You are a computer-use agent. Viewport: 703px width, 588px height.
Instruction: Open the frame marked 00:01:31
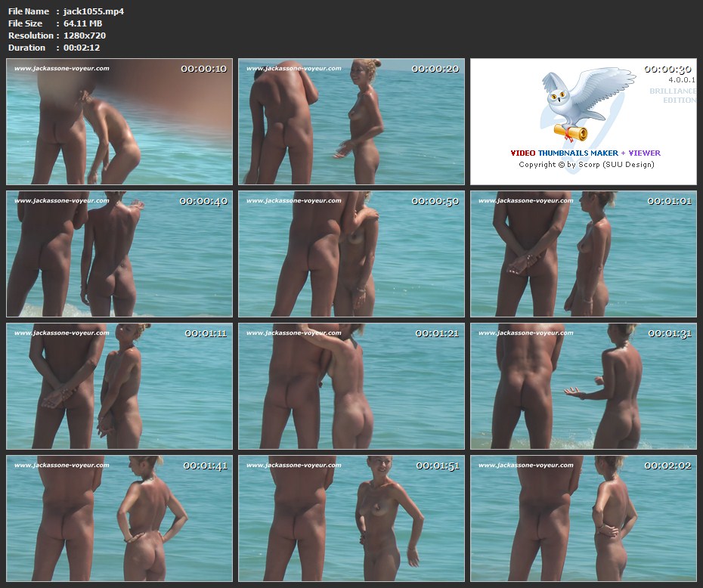pos(584,386)
